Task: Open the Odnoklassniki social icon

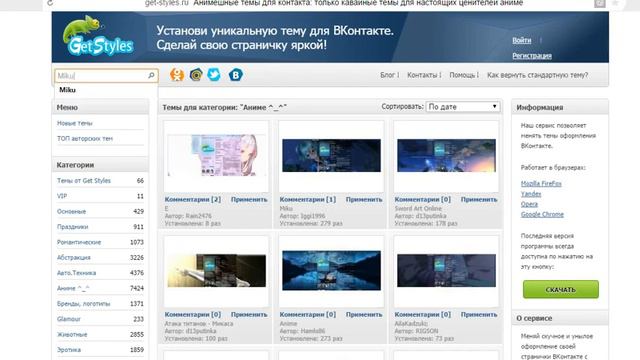Action: [177, 75]
